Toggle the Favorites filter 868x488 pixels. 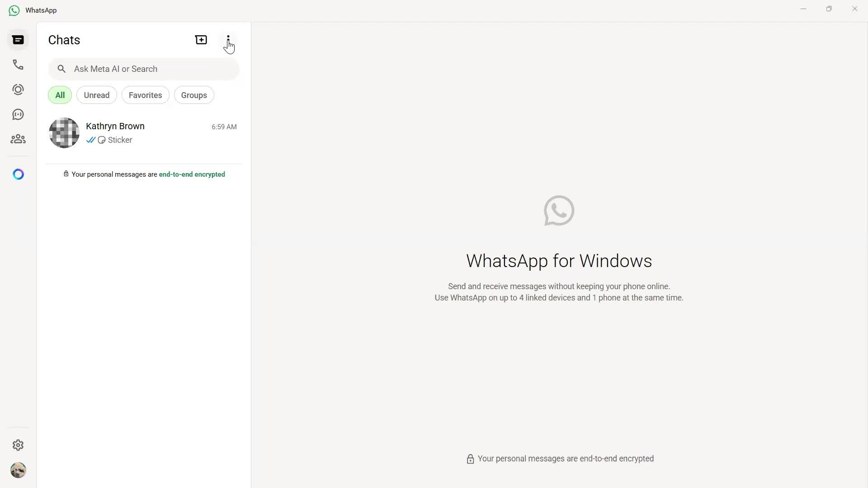[145, 95]
